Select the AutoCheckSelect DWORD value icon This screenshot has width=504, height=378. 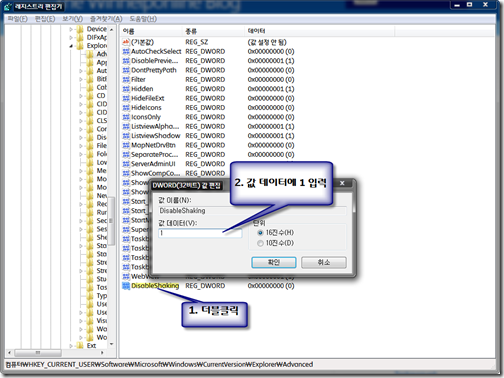pyautogui.click(x=126, y=51)
